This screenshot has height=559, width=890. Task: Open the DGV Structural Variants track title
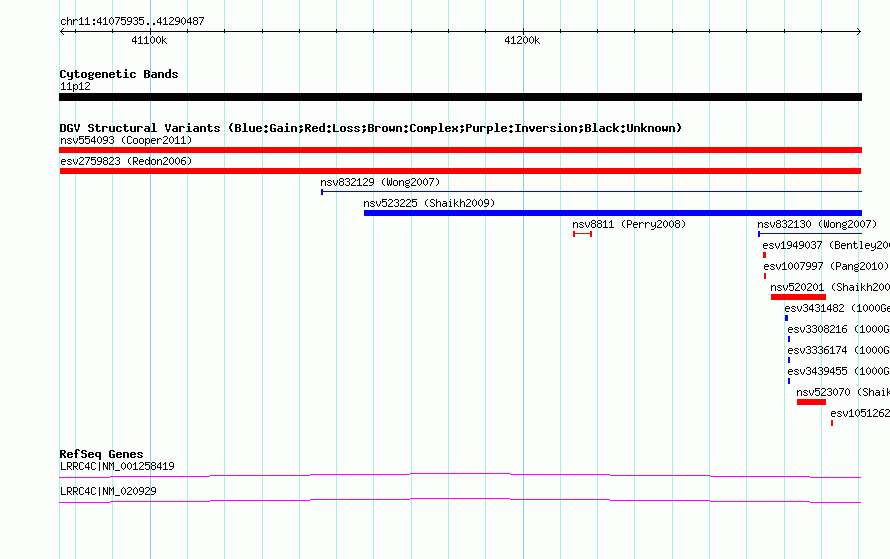tap(371, 128)
